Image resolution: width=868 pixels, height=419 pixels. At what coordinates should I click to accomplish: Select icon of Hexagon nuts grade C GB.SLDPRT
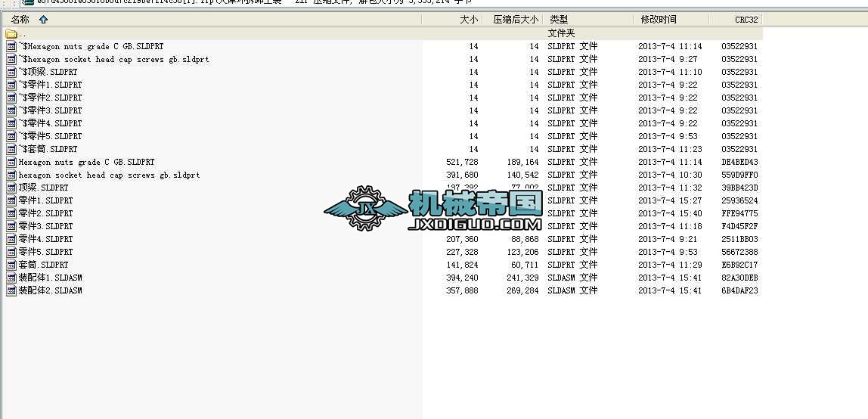(x=11, y=162)
